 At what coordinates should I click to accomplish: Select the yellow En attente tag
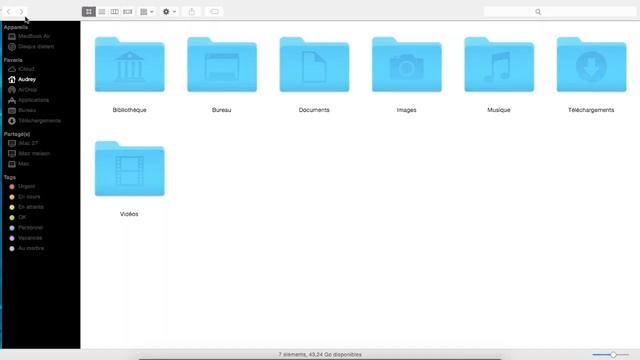point(27,207)
